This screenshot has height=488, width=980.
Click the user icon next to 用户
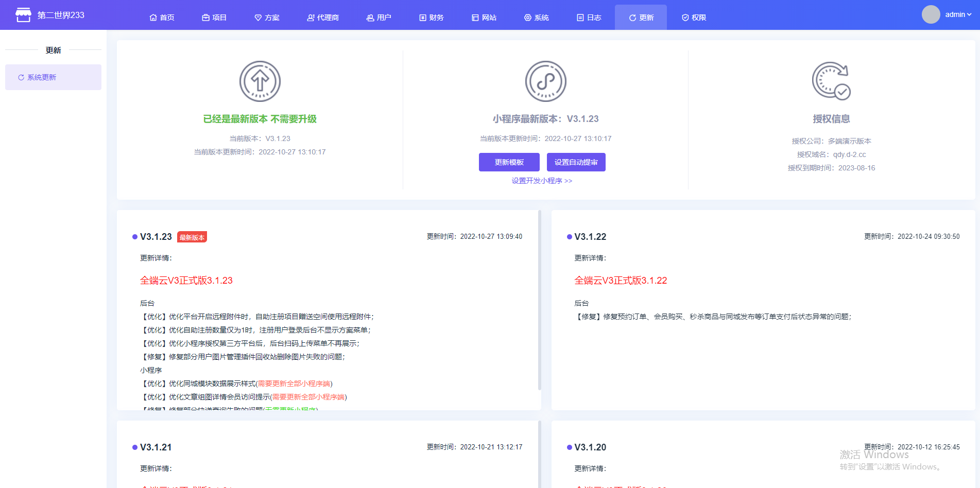pos(370,18)
